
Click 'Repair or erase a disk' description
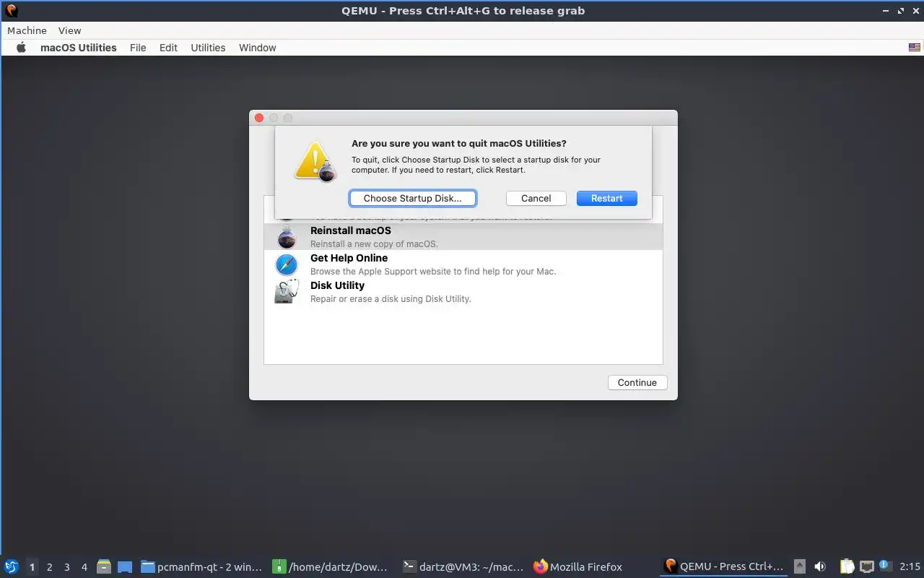(x=391, y=299)
